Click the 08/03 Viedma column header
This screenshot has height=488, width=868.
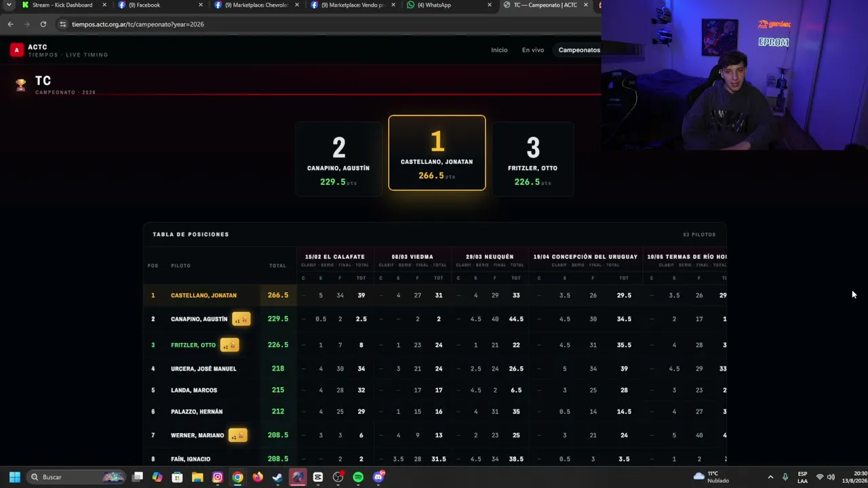pos(412,257)
